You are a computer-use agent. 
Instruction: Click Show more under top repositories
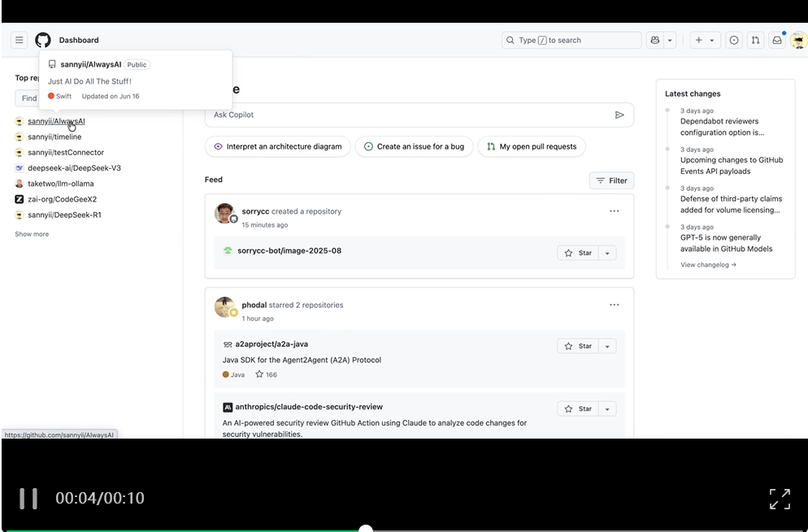click(32, 234)
